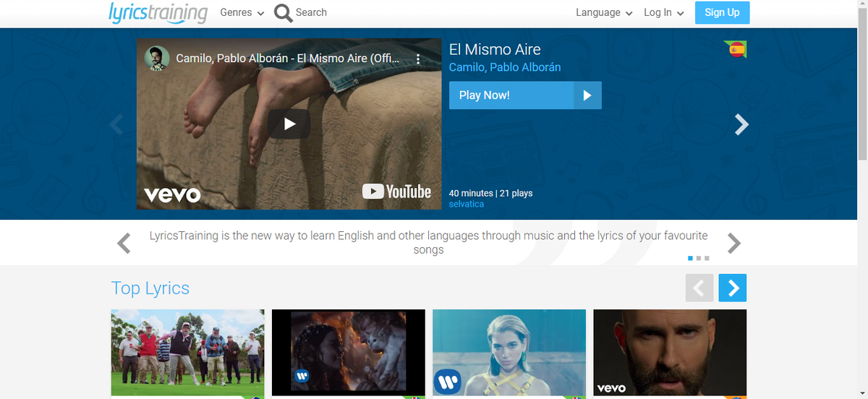868x399 pixels.
Task: Click the El Mismo Aire song title
Action: click(495, 49)
